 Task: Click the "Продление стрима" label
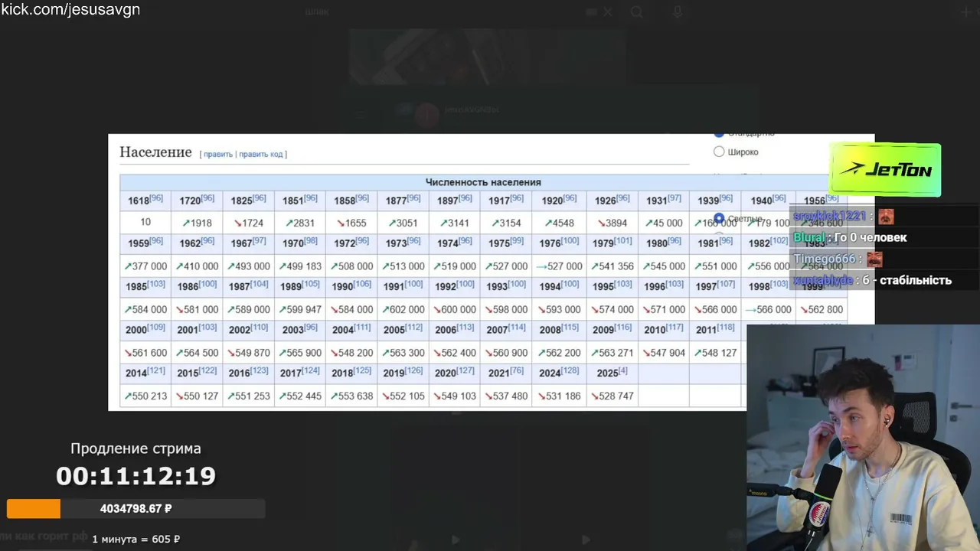[x=136, y=448]
